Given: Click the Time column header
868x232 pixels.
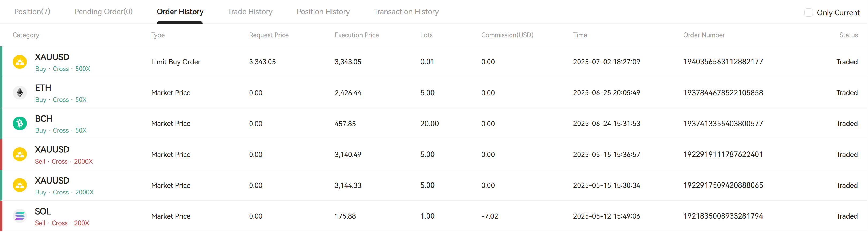Looking at the screenshot, I should (580, 35).
